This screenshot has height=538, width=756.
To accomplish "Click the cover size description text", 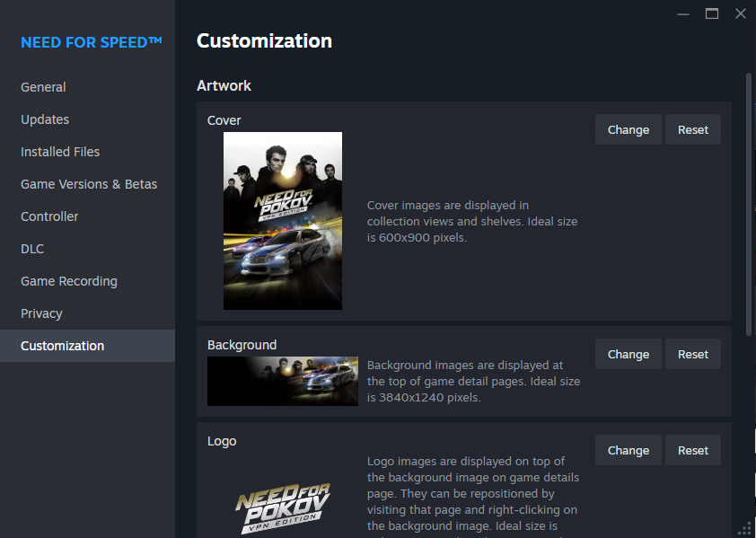I will (x=472, y=222).
